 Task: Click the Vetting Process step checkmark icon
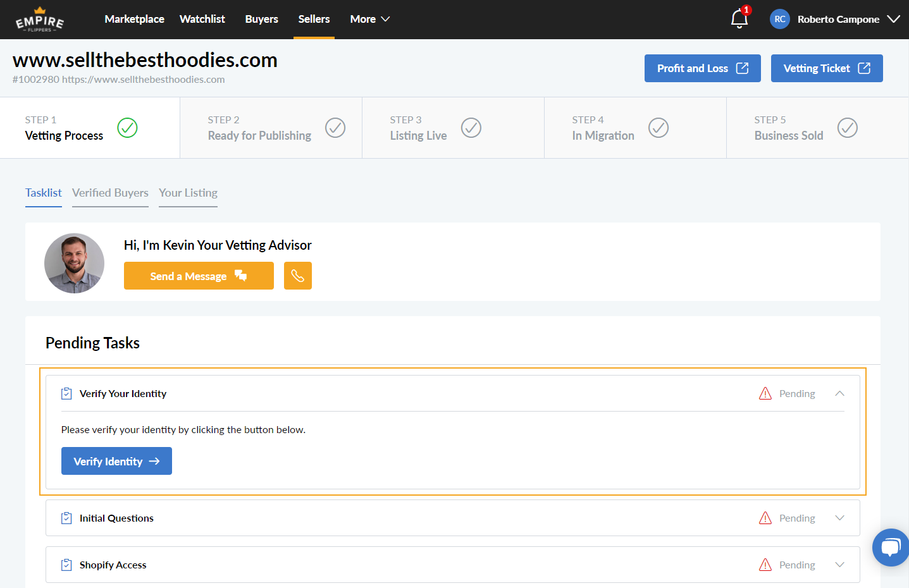click(x=127, y=128)
